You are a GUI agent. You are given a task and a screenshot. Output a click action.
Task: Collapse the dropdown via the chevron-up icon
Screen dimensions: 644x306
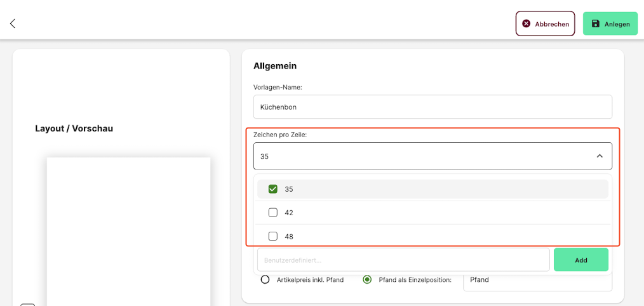pos(600,156)
